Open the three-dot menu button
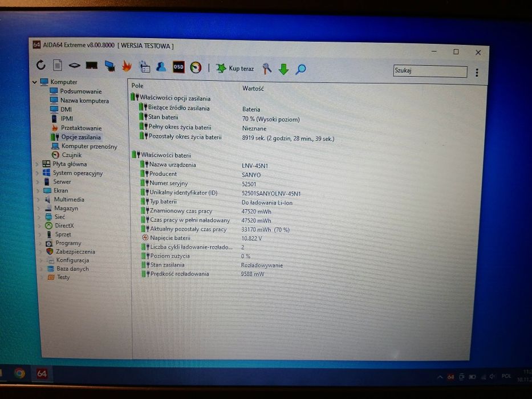This screenshot has height=399, width=532. 477,72
